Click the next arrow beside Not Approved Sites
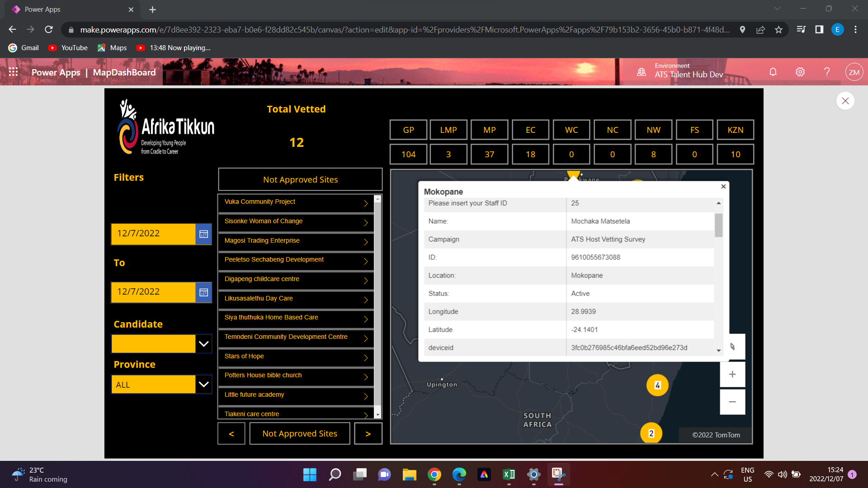 point(368,433)
